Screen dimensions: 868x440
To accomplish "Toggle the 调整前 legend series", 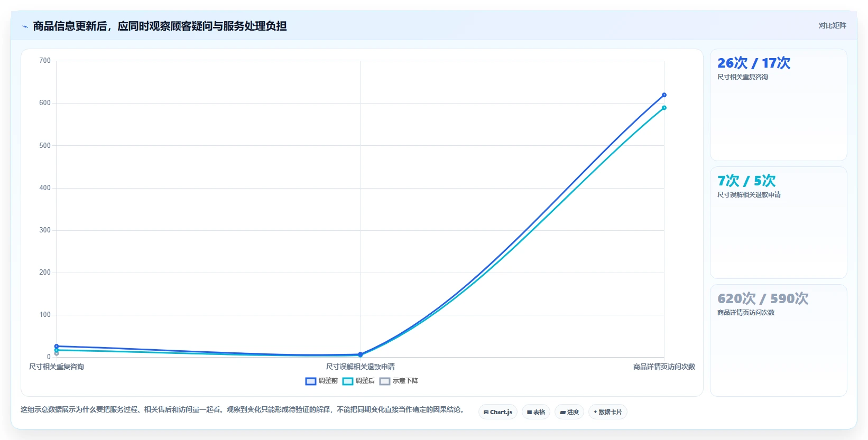I will 321,381.
